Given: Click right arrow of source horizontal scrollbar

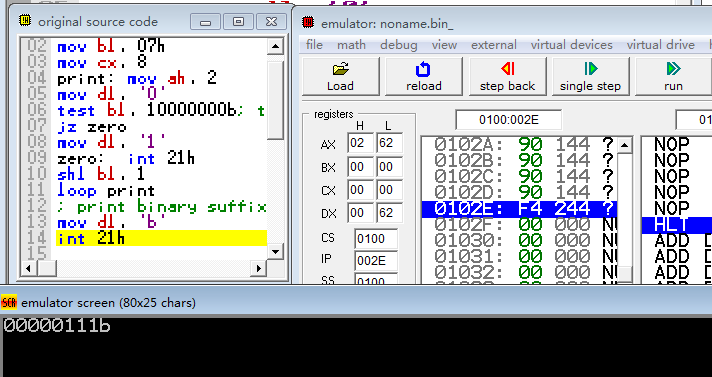Looking at the screenshot, I should pos(260,268).
